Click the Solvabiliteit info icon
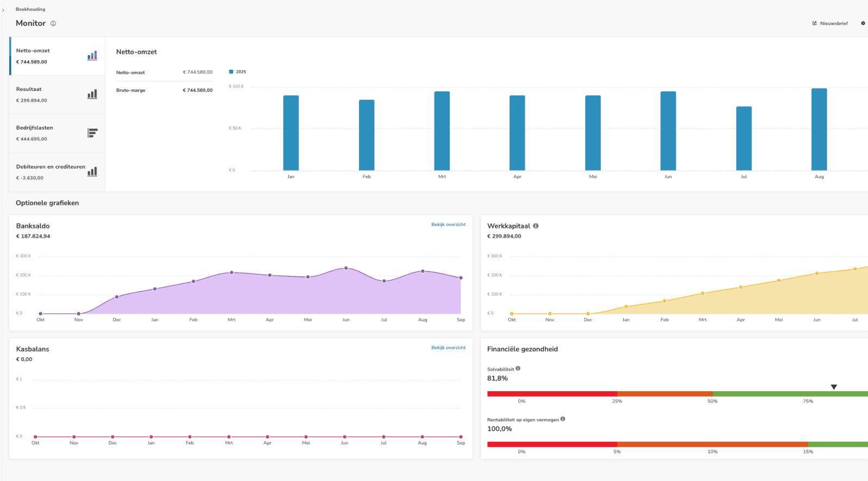This screenshot has height=481, width=868. tap(518, 368)
